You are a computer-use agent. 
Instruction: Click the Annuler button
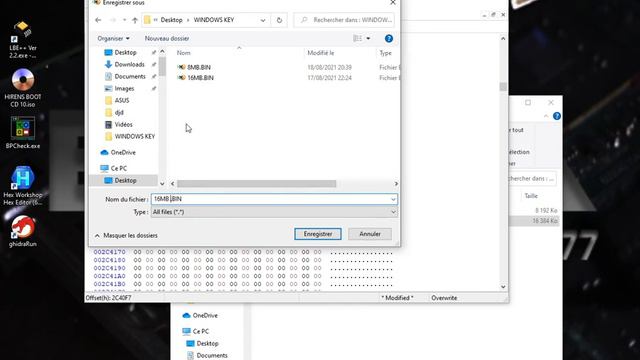(370, 234)
